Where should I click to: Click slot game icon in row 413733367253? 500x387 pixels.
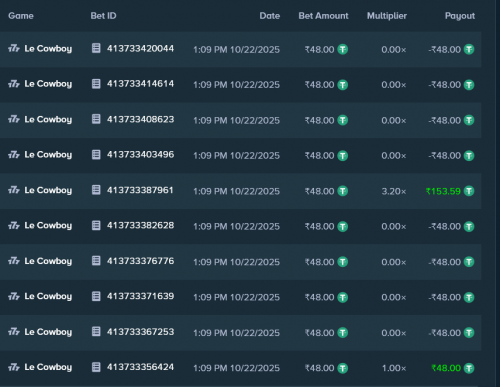14,332
